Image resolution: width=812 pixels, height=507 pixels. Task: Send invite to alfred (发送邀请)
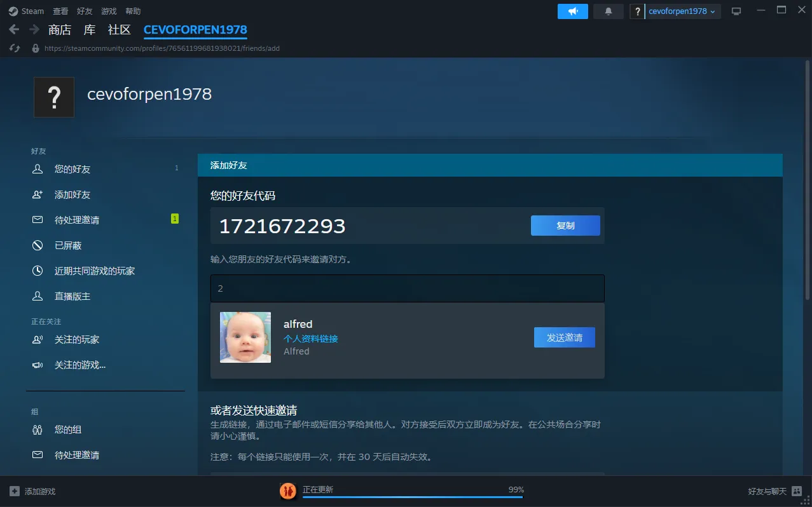[x=564, y=337]
